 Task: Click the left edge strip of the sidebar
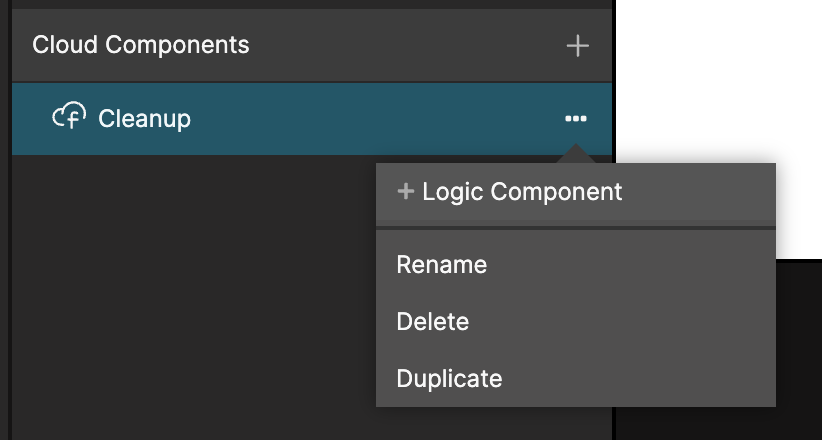[x=5, y=250]
